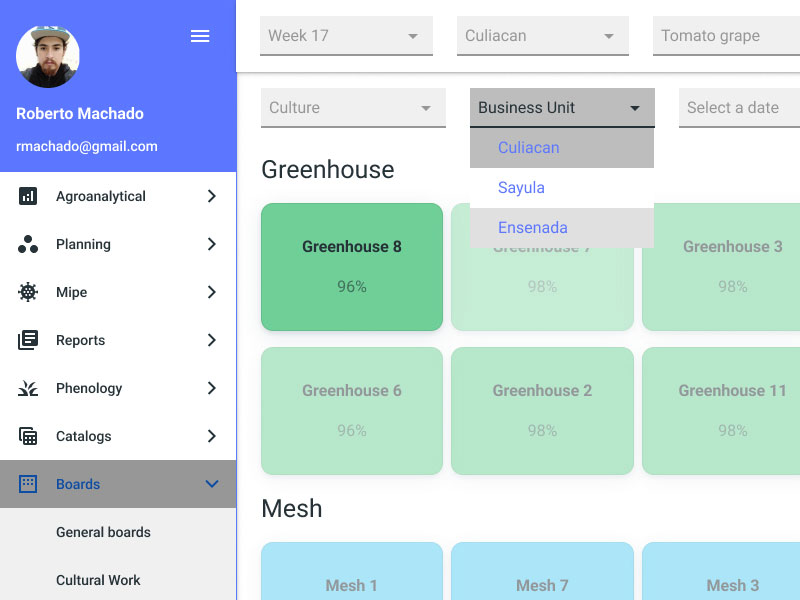
Task: Click the hamburger menu icon
Action: pos(200,36)
